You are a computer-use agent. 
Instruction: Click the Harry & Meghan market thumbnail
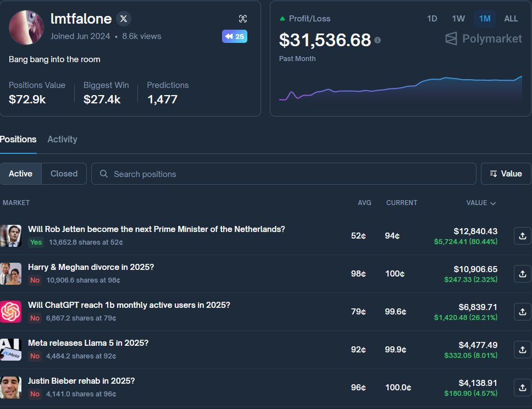tap(10, 274)
